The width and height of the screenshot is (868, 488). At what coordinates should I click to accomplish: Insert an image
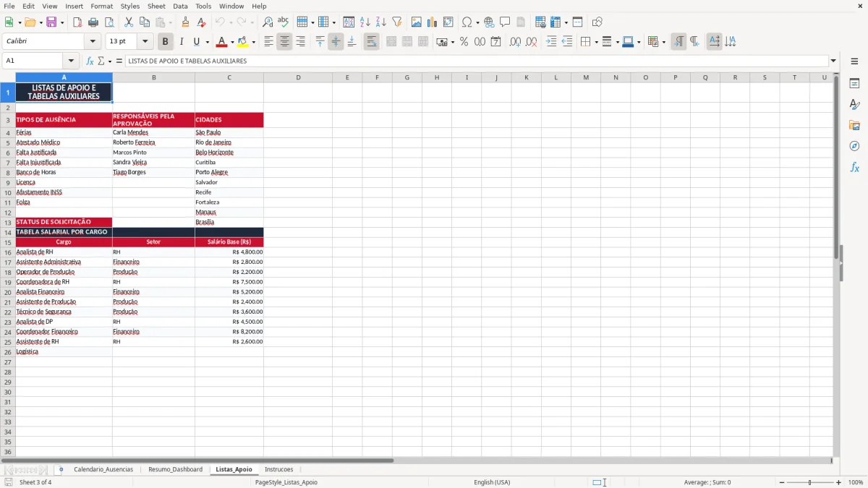[x=417, y=22]
